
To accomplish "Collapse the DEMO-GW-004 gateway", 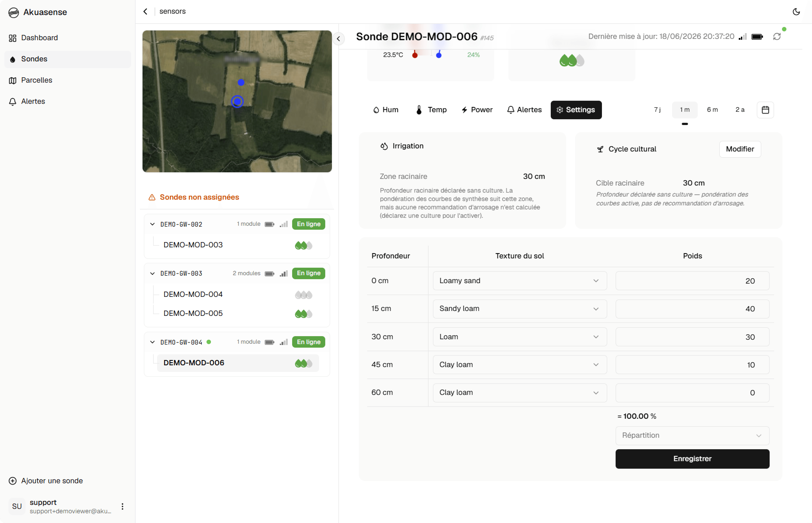I will 152,342.
